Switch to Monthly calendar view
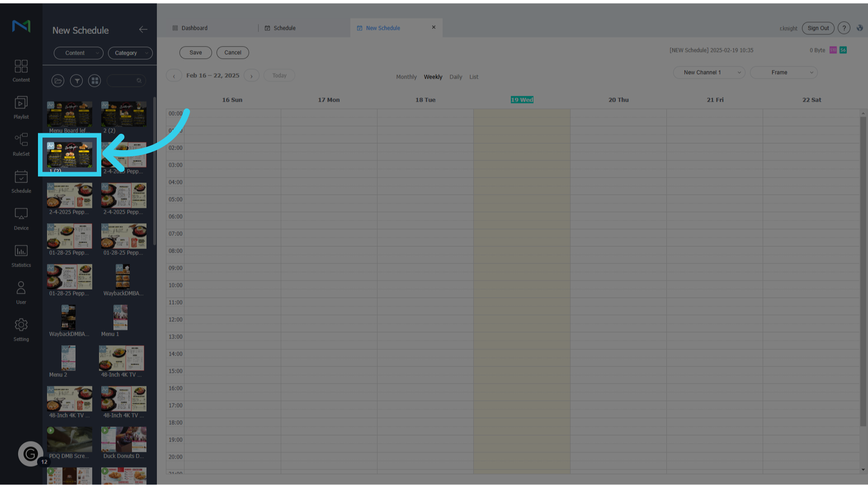Viewport: 868px width, 488px height. (406, 77)
